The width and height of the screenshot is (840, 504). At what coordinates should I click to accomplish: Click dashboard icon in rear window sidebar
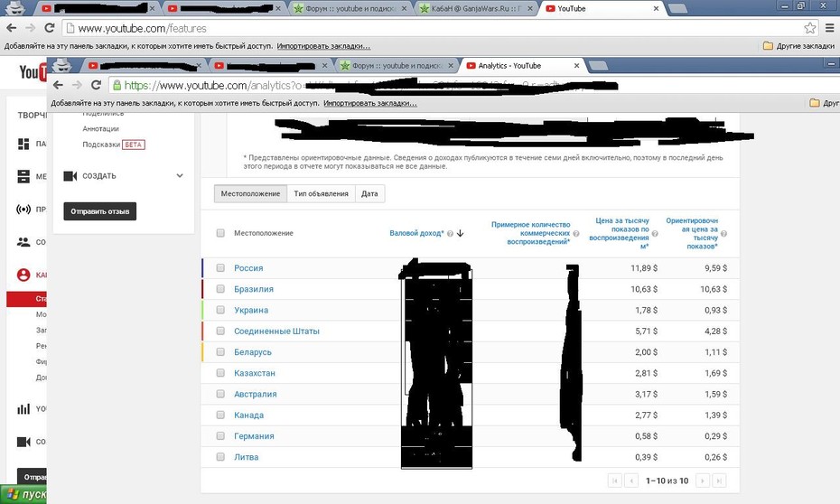point(23,144)
